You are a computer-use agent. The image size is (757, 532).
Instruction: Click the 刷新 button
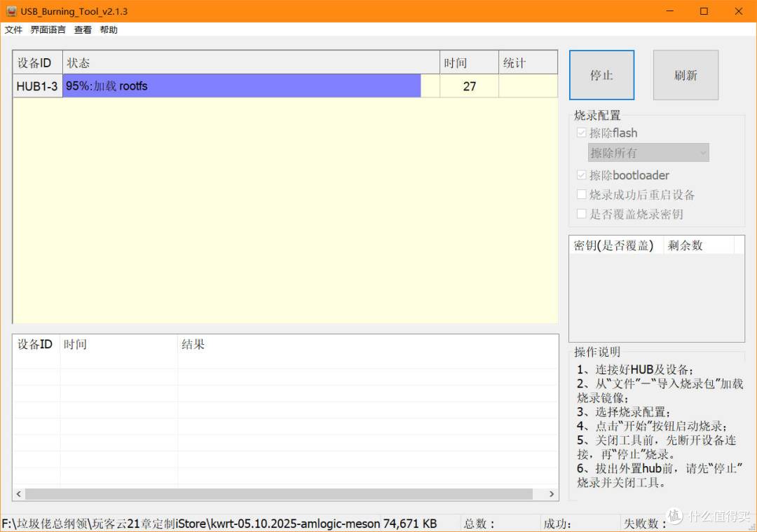[x=686, y=75]
